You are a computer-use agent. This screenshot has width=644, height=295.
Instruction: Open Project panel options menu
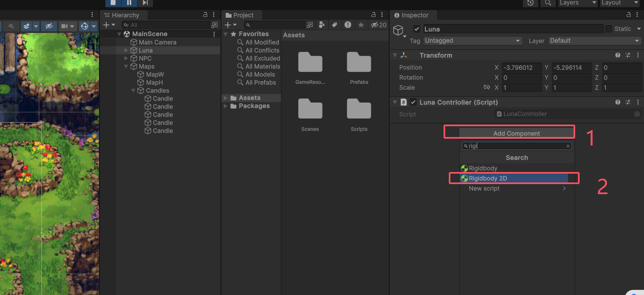[x=382, y=14]
